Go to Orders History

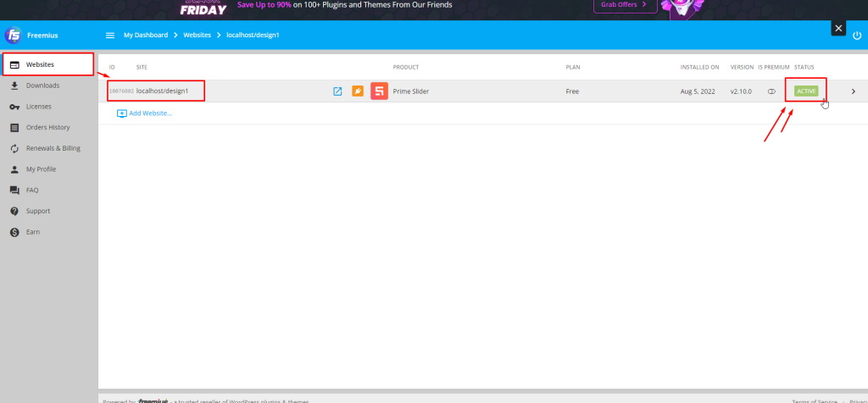click(48, 128)
